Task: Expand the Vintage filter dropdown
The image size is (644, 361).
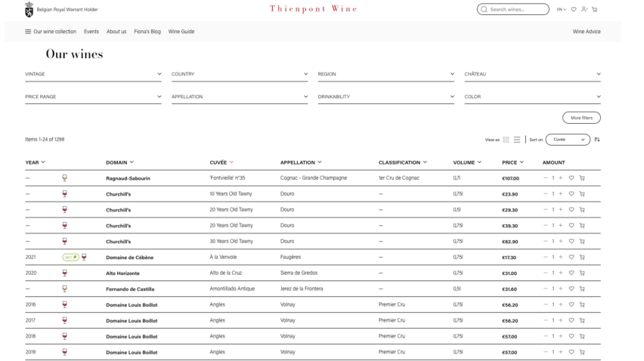Action: pyautogui.click(x=93, y=74)
